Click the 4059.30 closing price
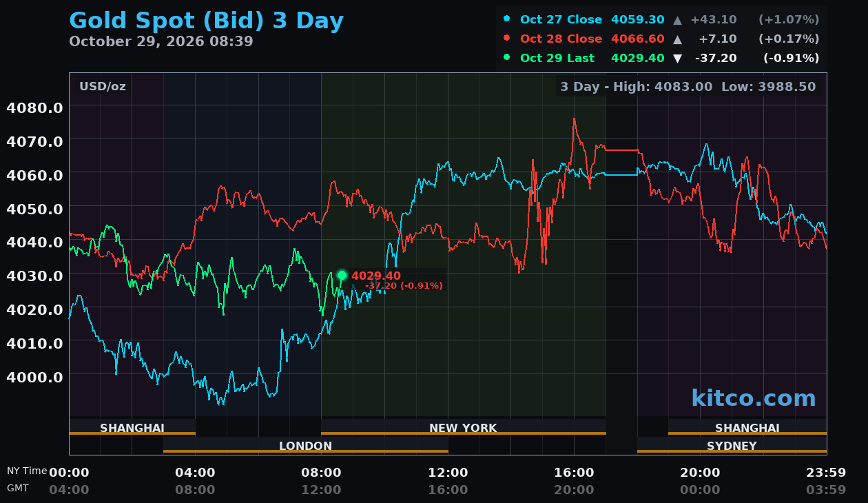The image size is (868, 503). (x=638, y=19)
